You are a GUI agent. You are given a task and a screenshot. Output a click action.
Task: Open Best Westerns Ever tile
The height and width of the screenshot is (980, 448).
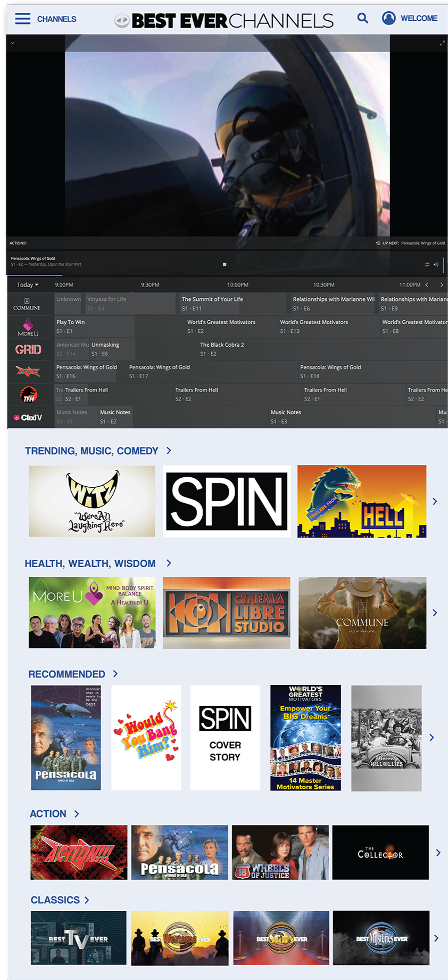pyautogui.click(x=180, y=938)
